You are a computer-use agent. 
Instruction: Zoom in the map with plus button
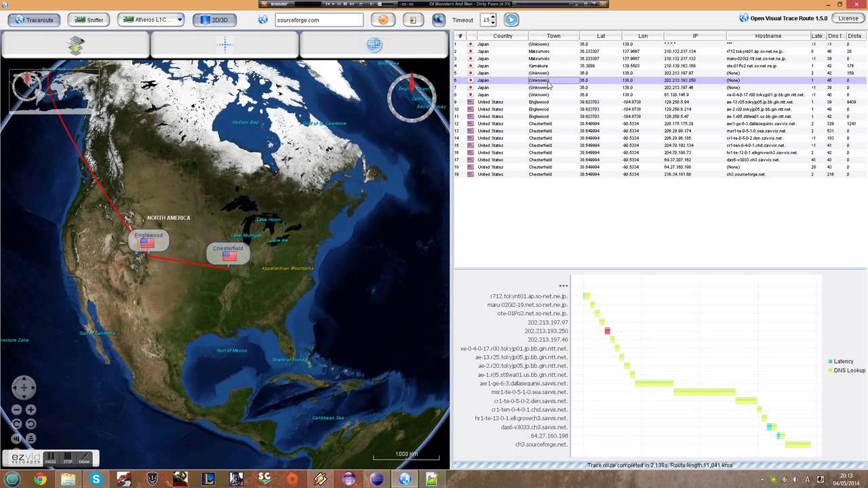click(x=31, y=409)
